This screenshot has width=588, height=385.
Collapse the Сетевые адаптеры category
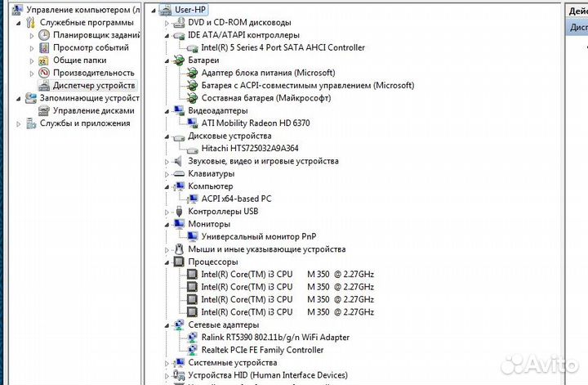tap(167, 325)
